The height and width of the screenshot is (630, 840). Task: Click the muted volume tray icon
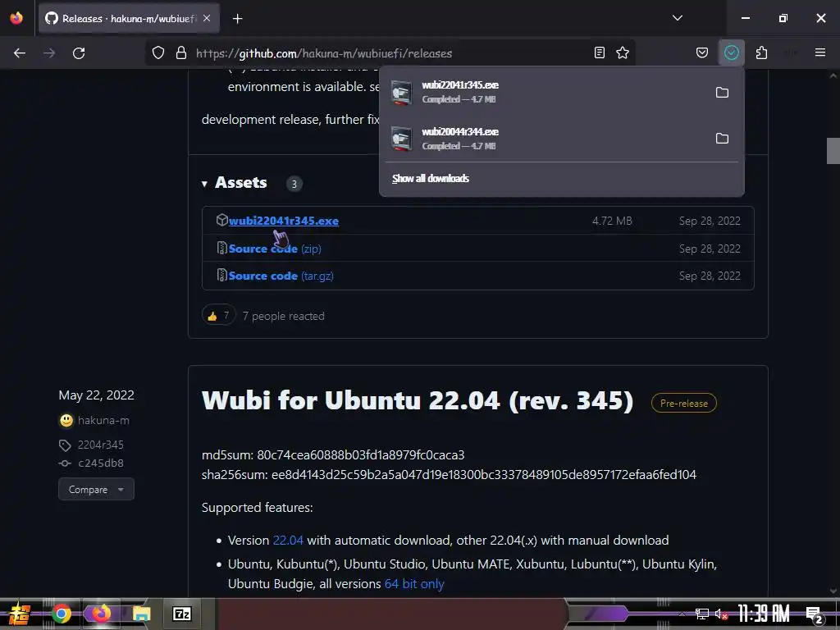(721, 614)
